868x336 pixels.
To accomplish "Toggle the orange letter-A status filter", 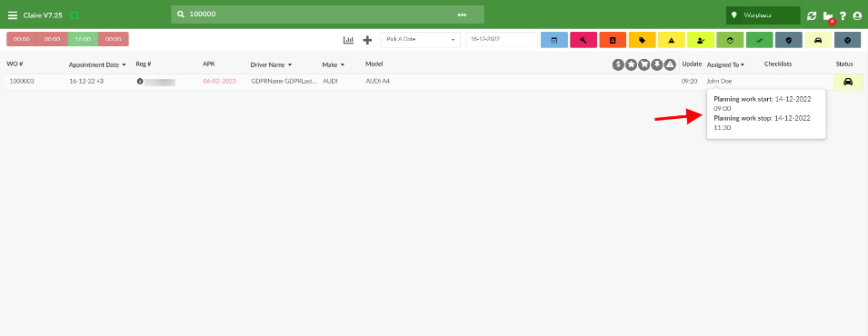I will point(613,40).
